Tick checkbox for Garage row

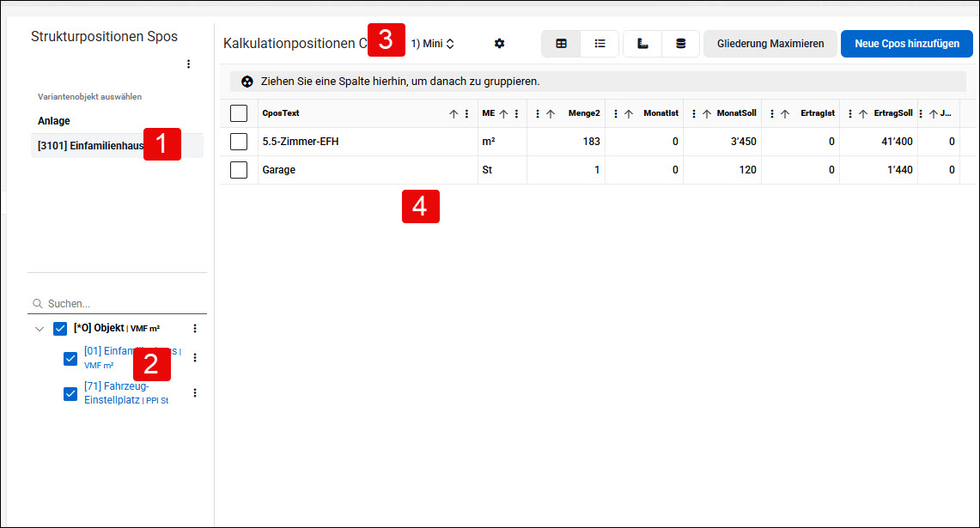[239, 170]
